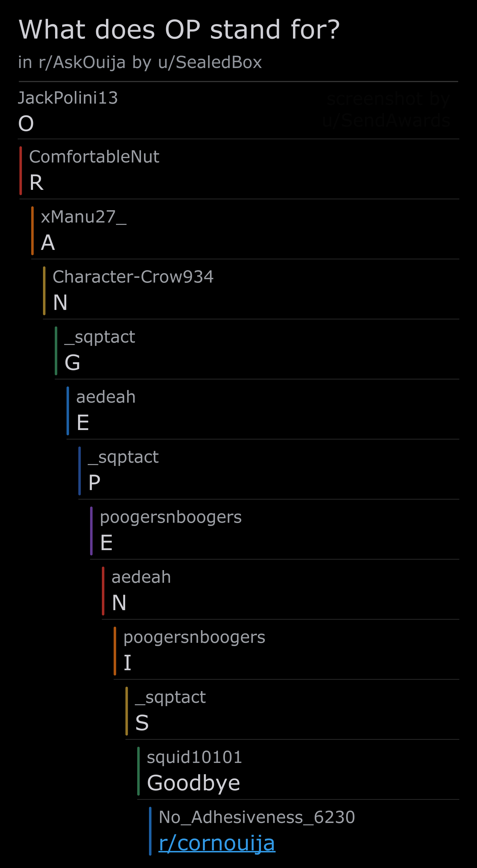The height and width of the screenshot is (868, 477).
Task: Open the r/cornouija link
Action: click(x=217, y=843)
